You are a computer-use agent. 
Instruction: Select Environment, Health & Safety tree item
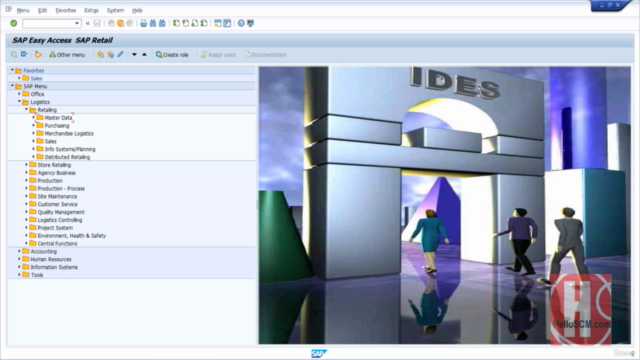click(72, 236)
